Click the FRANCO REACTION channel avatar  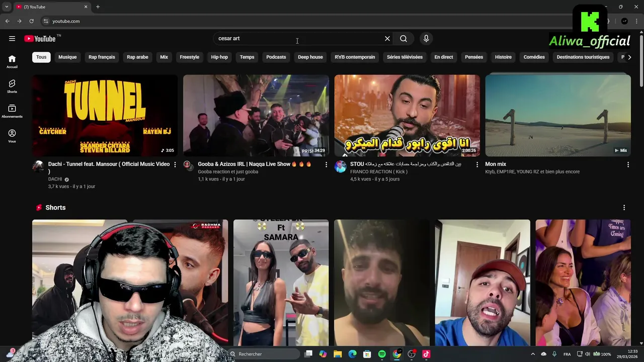pos(341,167)
